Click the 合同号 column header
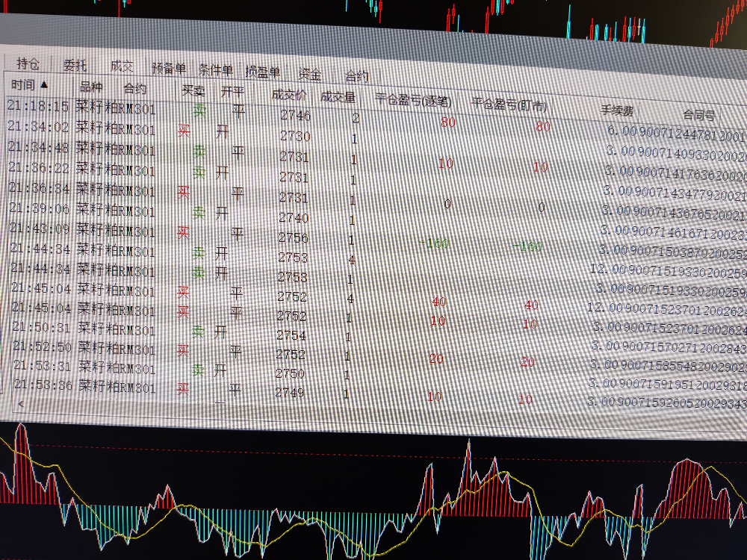Screen dimensions: 747x560 (x=699, y=115)
